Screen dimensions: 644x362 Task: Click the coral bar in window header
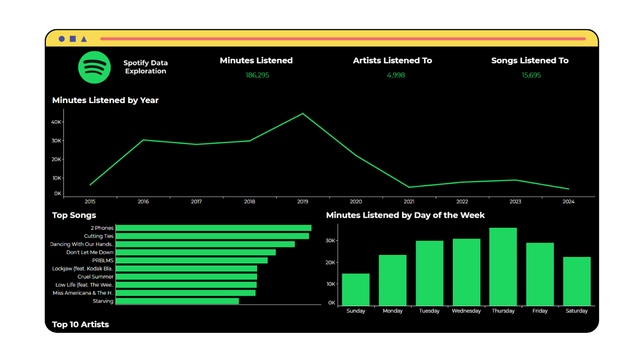tap(342, 39)
